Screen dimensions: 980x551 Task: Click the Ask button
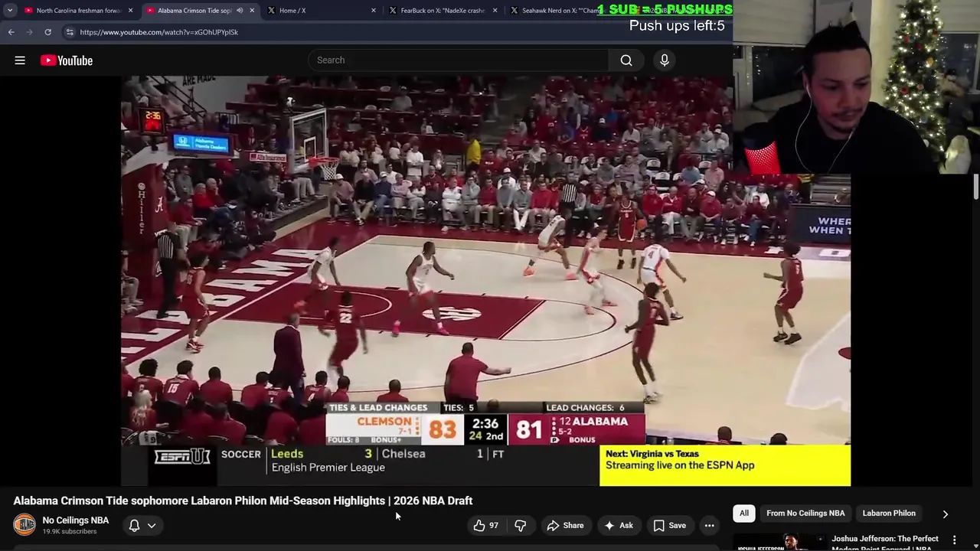pos(619,525)
